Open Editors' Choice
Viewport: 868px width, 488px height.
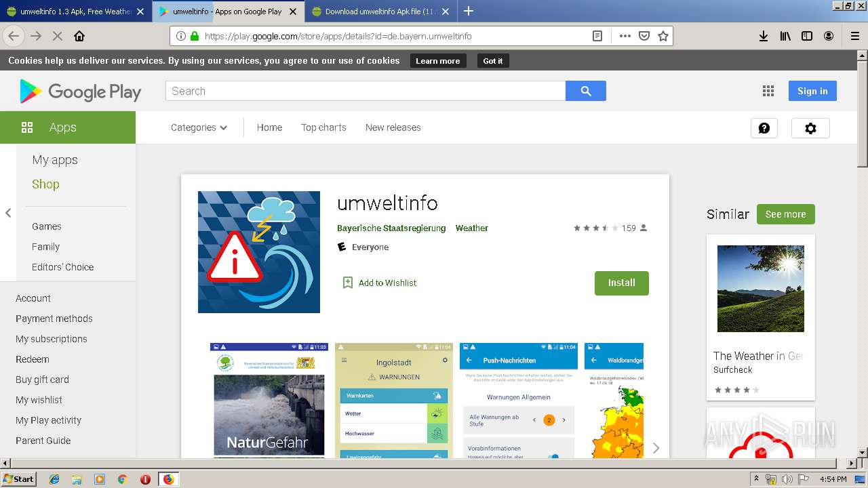tap(63, 267)
